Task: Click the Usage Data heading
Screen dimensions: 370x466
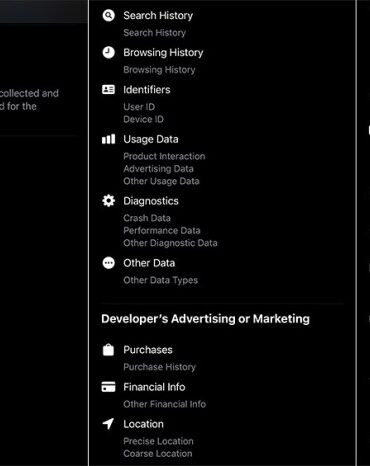Action: pyautogui.click(x=151, y=139)
